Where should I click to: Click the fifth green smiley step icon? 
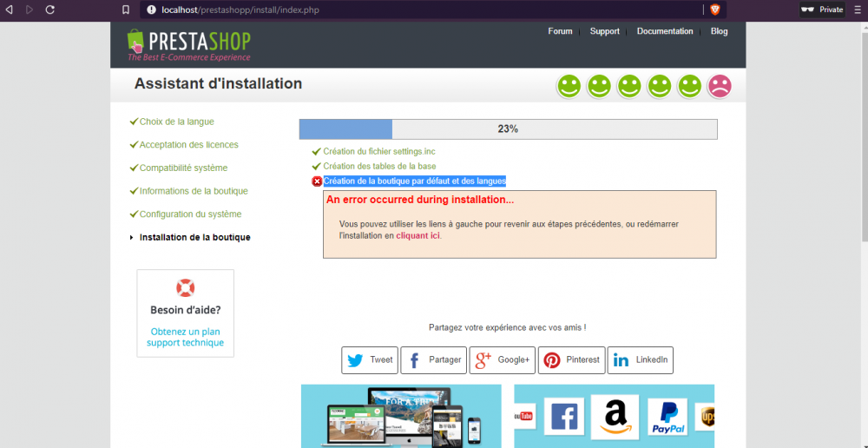pyautogui.click(x=689, y=86)
